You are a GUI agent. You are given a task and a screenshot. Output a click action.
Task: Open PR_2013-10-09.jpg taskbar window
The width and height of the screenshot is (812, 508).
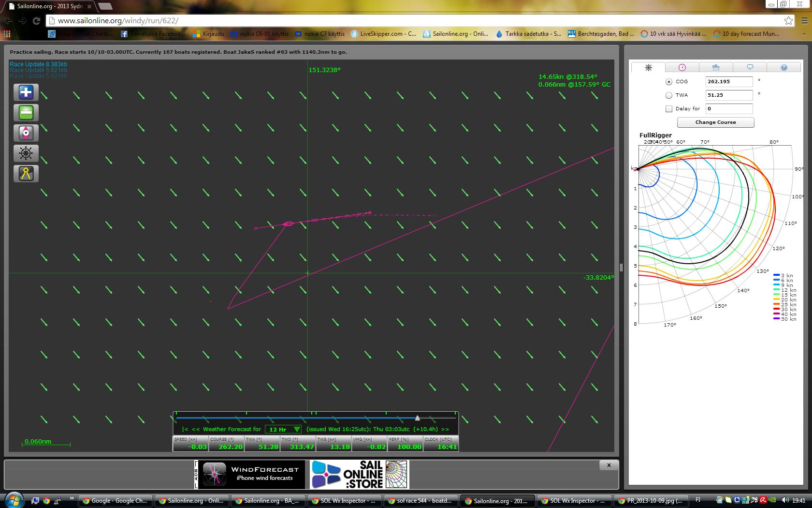pos(650,501)
